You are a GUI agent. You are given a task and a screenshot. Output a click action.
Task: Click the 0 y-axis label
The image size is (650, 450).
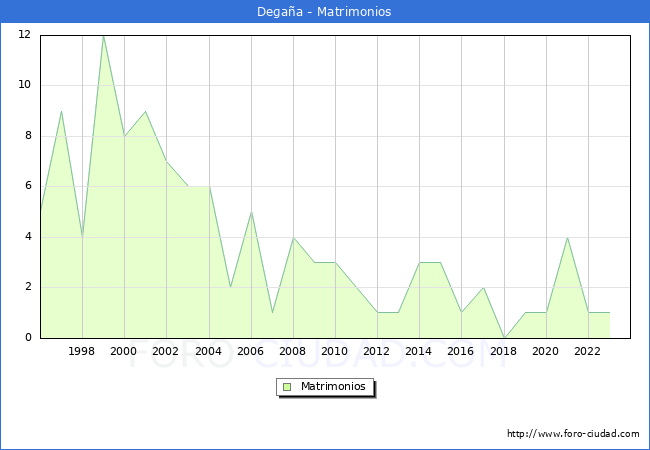(x=27, y=338)
